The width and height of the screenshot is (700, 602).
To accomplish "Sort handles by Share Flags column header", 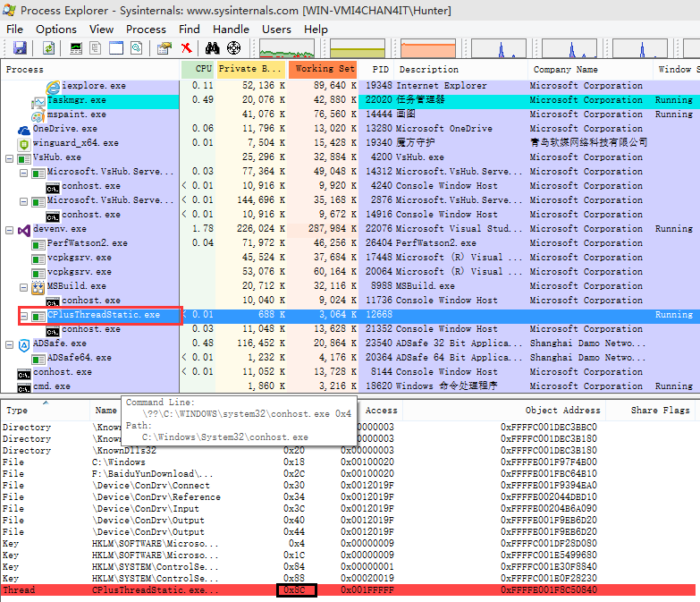I will (653, 410).
